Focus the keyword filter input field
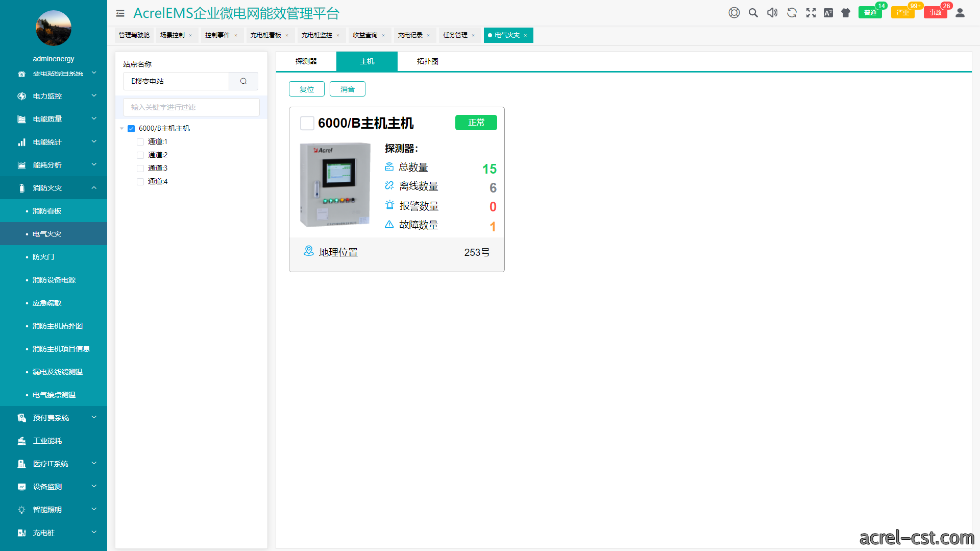Image resolution: width=980 pixels, height=551 pixels. (191, 107)
